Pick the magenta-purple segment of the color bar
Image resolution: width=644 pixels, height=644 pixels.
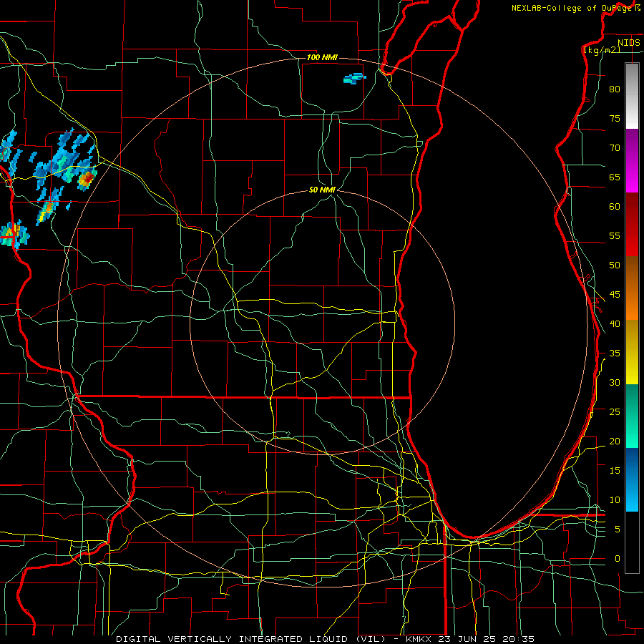pyautogui.click(x=632, y=160)
